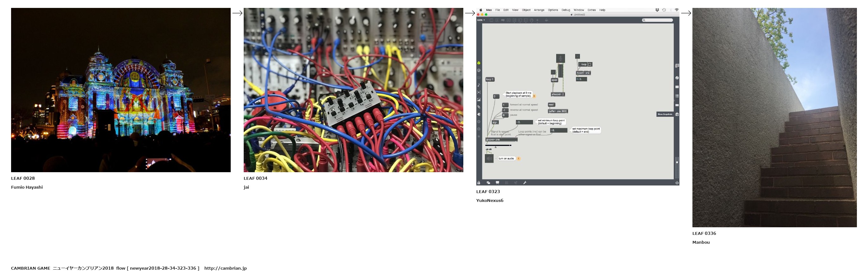
Task: Click the paperclip icon in left sidebar
Action: coord(479,107)
